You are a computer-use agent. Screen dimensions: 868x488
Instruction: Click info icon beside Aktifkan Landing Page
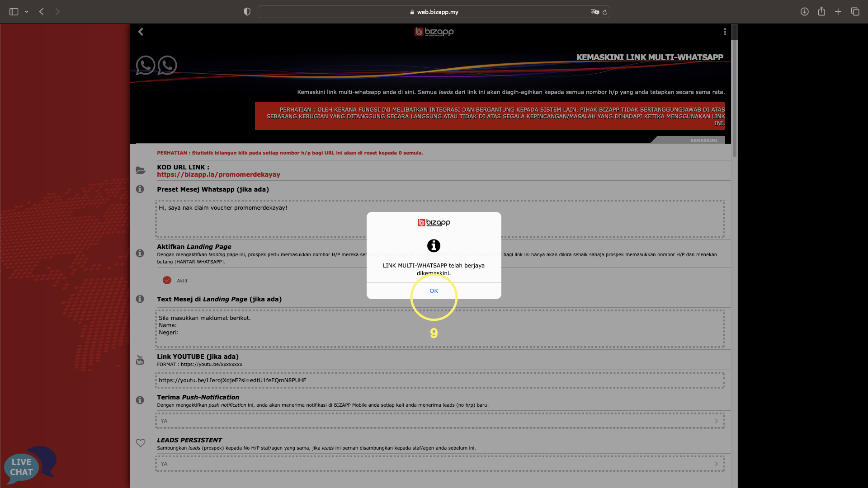[x=140, y=253]
